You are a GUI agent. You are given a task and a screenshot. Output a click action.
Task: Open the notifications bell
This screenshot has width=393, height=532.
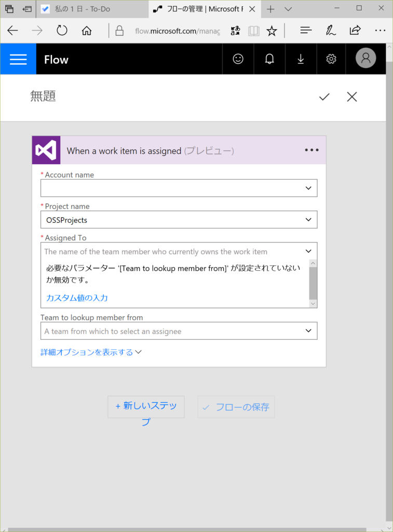(269, 59)
